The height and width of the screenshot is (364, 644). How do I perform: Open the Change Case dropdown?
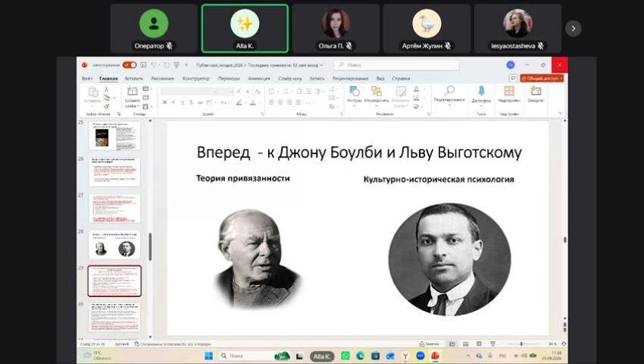(x=225, y=102)
